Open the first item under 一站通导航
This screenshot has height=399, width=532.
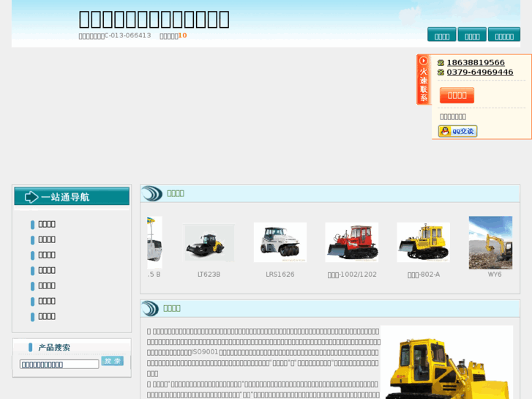tap(47, 224)
